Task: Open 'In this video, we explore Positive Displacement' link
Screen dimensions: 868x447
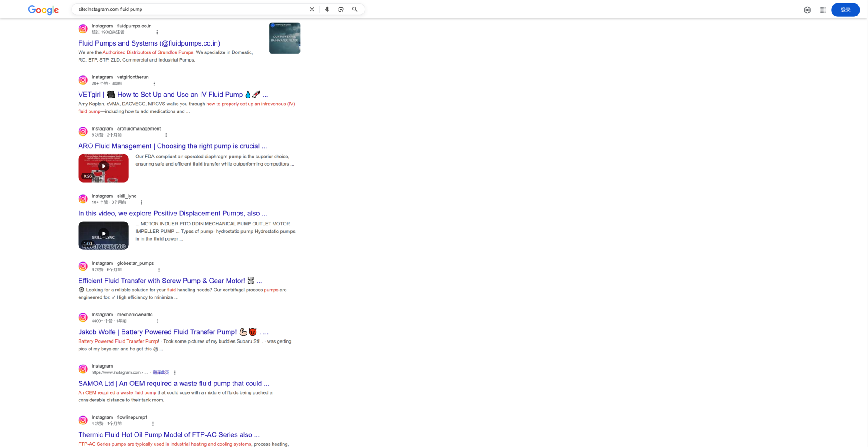Action: (173, 213)
